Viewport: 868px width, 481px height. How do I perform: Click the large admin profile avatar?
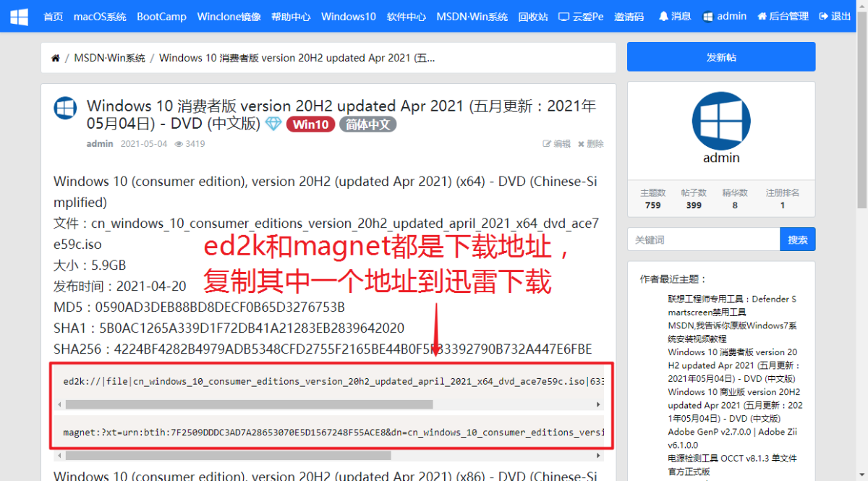pos(721,121)
